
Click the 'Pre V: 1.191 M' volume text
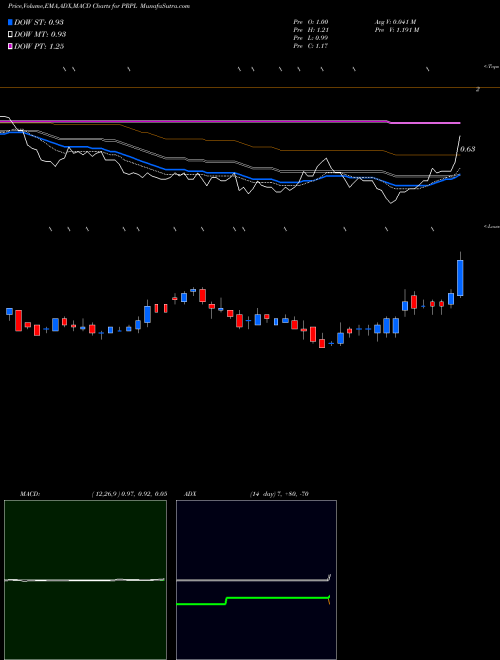(x=397, y=30)
